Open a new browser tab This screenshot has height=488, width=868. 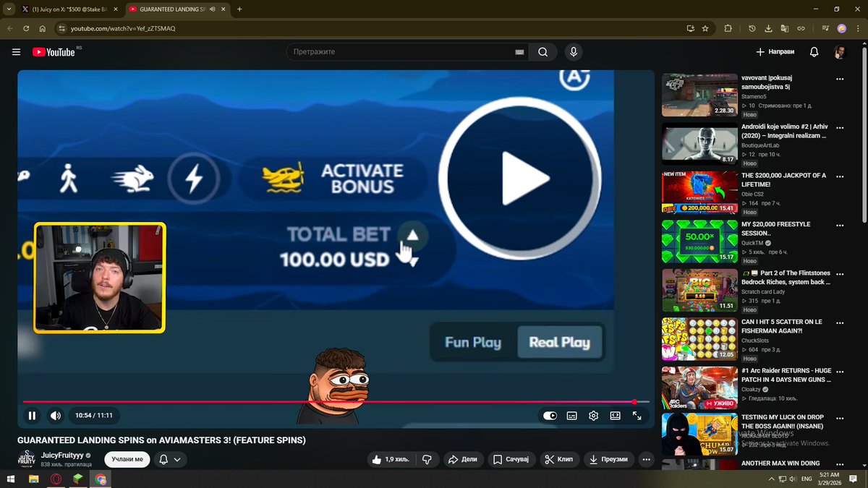pos(239,9)
